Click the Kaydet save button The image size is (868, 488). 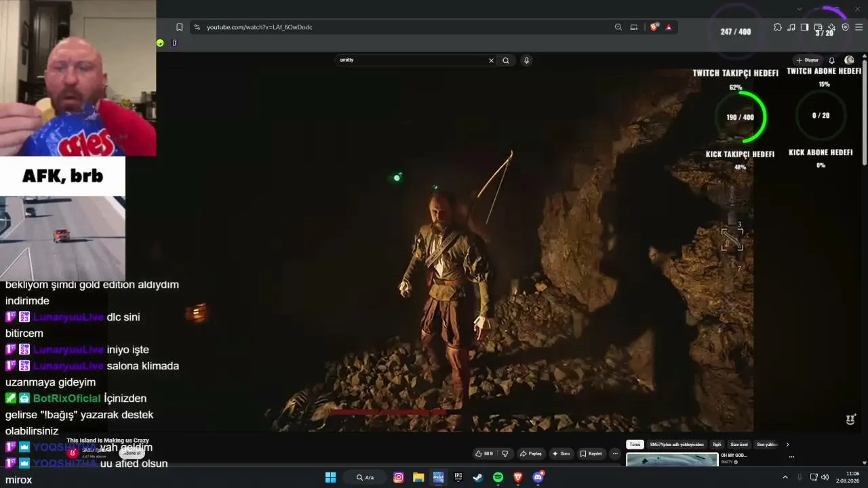[x=591, y=453]
